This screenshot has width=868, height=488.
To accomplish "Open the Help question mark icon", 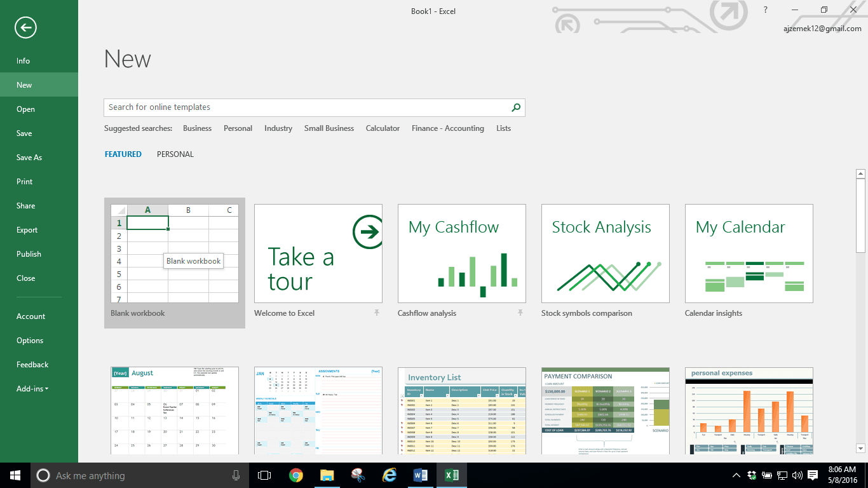I will point(765,10).
